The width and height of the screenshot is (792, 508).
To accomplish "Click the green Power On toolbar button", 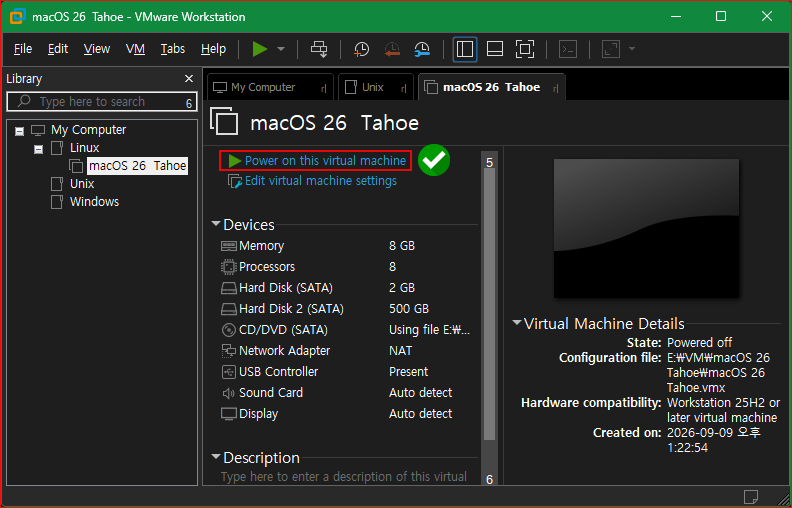I will coord(260,49).
